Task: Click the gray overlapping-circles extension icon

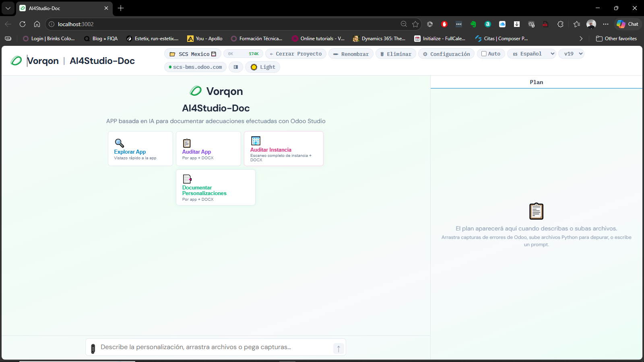Action: (x=531, y=24)
